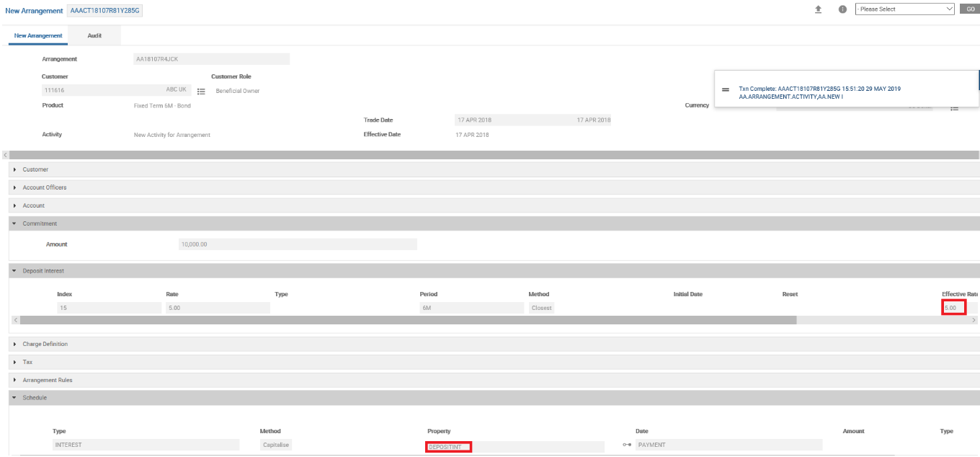
Task: Expand the Arrangement Rules section
Action: point(48,380)
